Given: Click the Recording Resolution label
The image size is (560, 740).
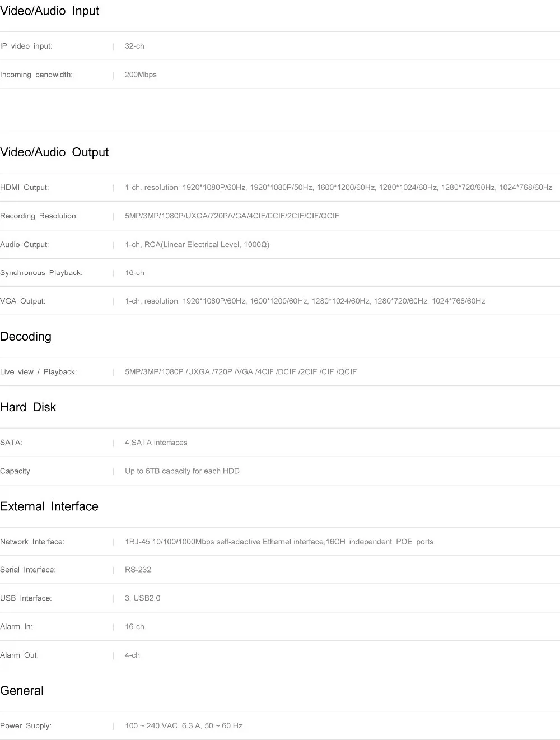Looking at the screenshot, I should (x=39, y=216).
